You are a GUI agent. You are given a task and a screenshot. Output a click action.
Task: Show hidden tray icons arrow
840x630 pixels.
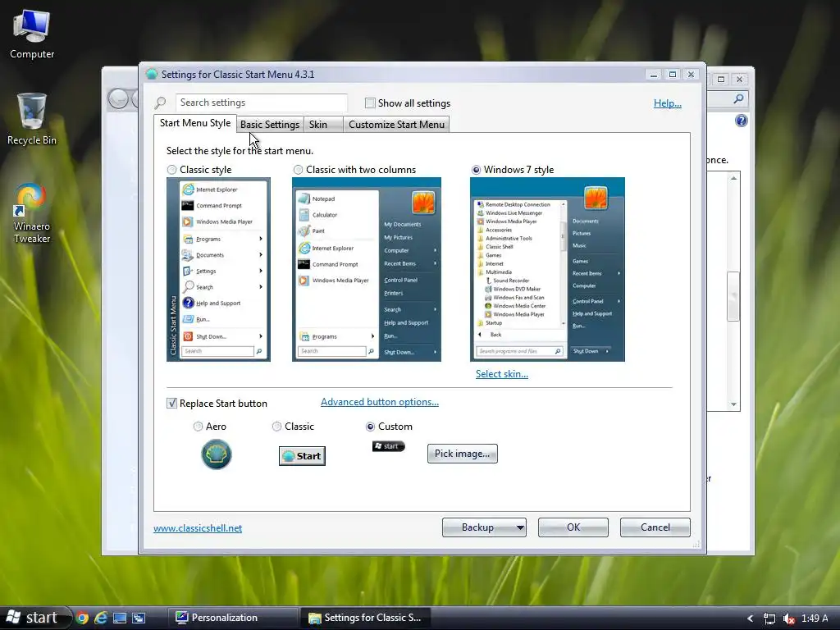point(750,619)
